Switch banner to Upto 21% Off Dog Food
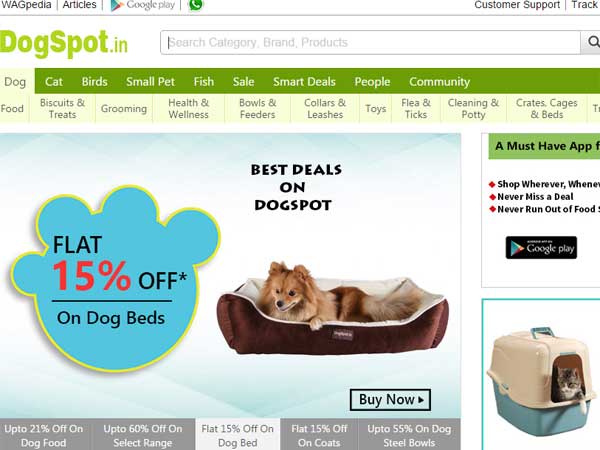600x450 pixels. click(x=44, y=435)
